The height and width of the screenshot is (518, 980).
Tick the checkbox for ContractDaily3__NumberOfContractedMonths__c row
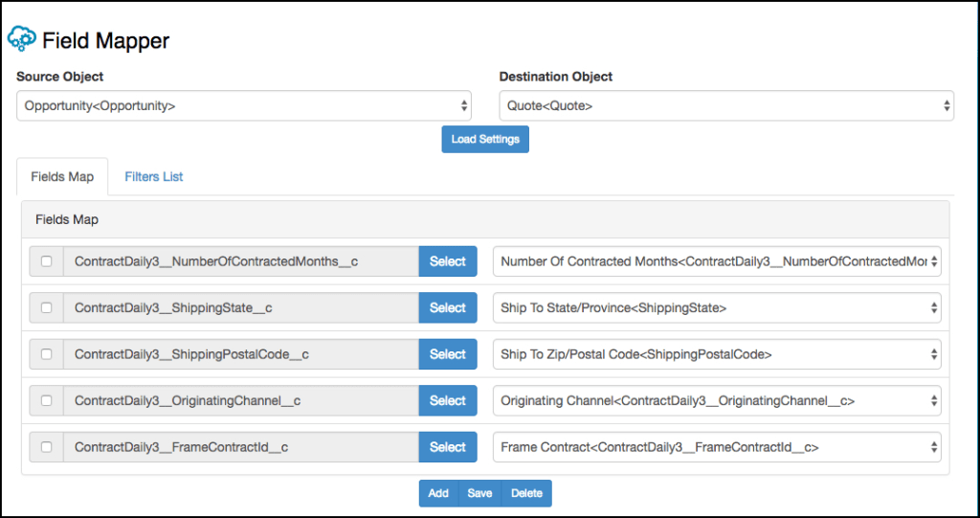coord(46,261)
